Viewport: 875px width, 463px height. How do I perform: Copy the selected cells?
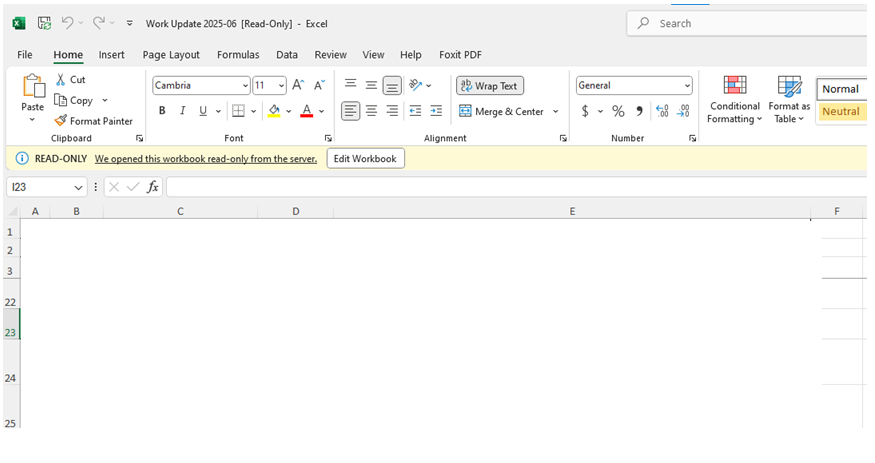click(74, 100)
